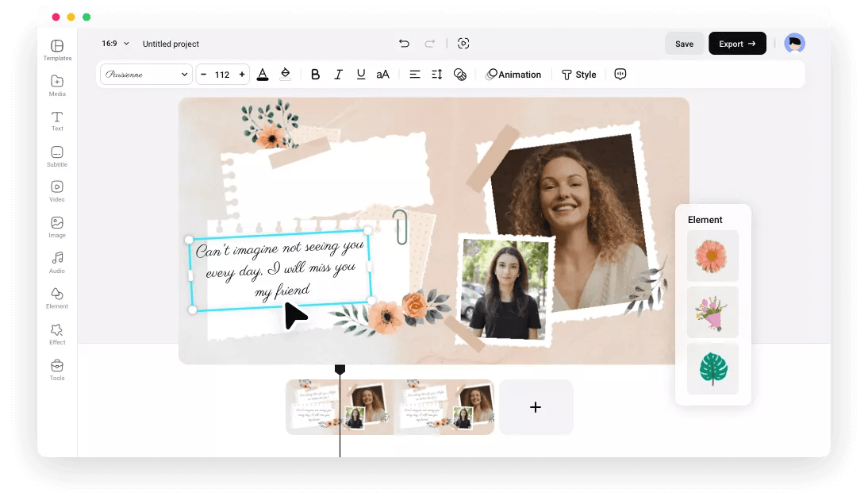Viewport: 868px width, 504px height.
Task: Open the Parisienne font dropdown
Action: [146, 74]
